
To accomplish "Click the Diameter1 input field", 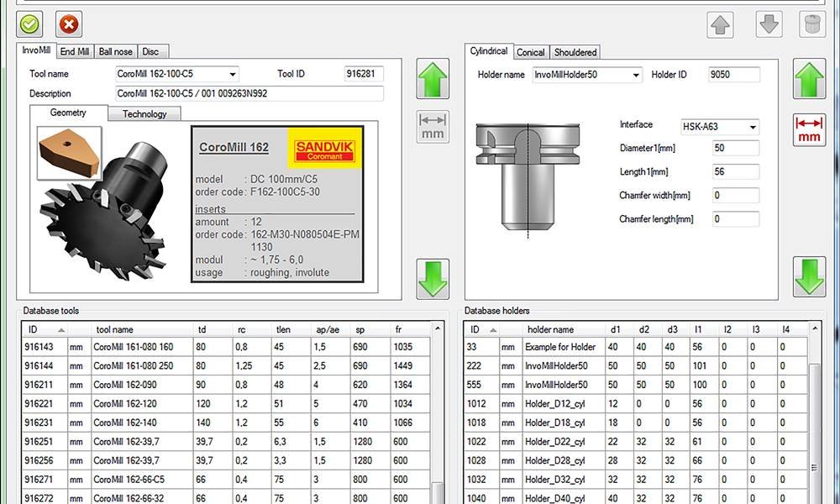I will tap(736, 149).
